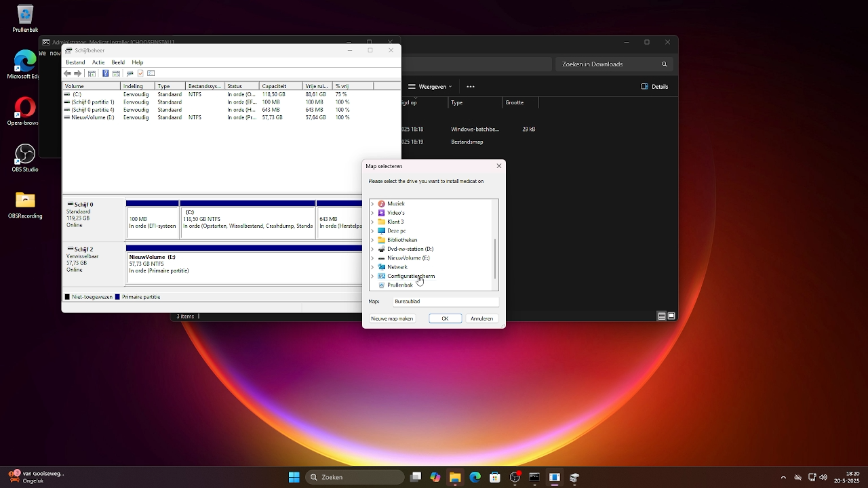868x488 pixels.
Task: Open the three-dots menu in Explorer
Action: (471, 87)
